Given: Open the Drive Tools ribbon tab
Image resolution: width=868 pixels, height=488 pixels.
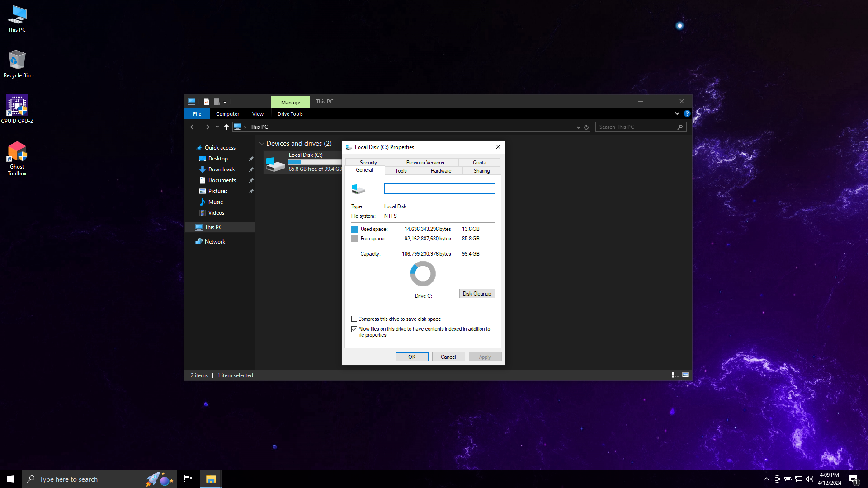Looking at the screenshot, I should pyautogui.click(x=290, y=114).
